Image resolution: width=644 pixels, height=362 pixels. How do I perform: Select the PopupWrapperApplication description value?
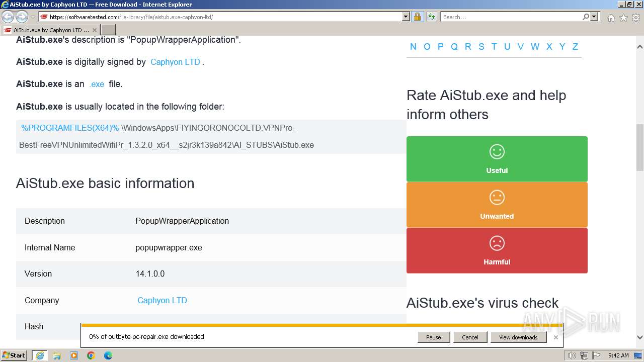(x=182, y=221)
